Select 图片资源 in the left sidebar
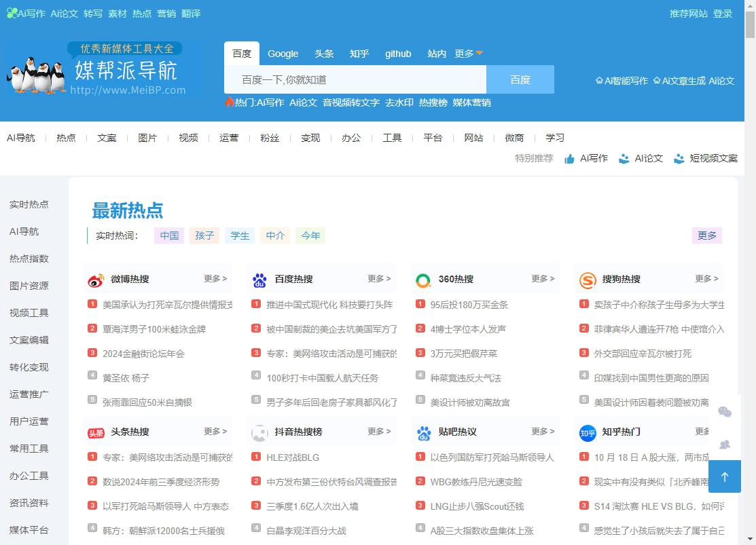This screenshot has height=545, width=756. click(29, 286)
